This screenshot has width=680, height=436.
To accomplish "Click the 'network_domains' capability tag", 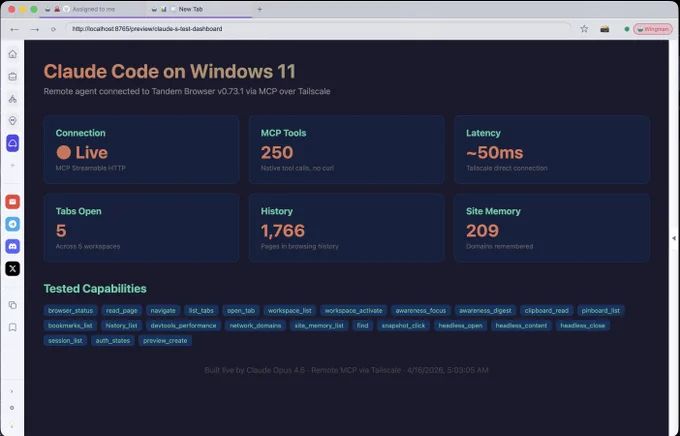I will [255, 325].
